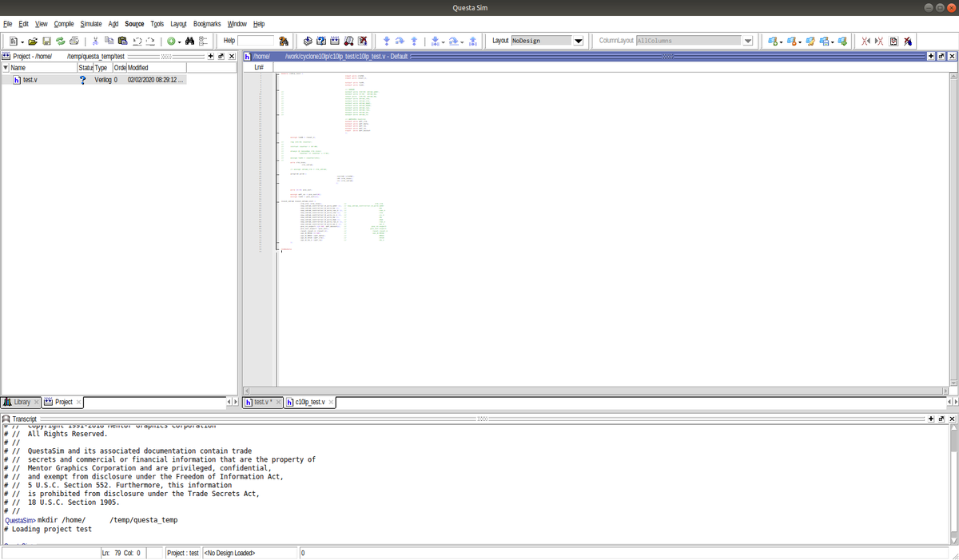Click the 'Project : test' status bar entry
Screen dimensions: 959x560
[183, 553]
